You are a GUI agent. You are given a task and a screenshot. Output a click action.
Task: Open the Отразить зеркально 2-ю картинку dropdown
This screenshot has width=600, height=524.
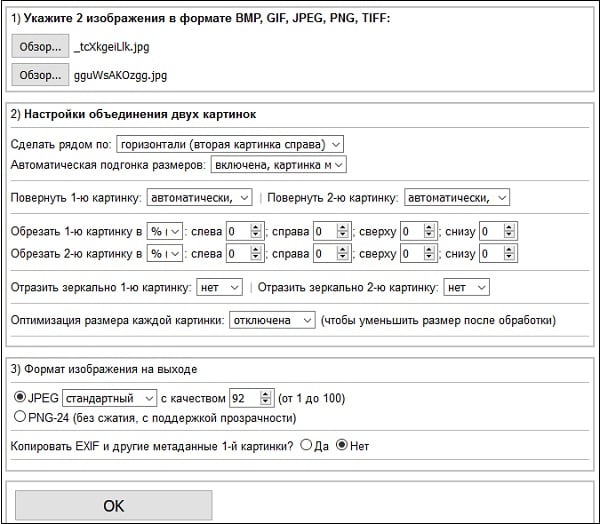coord(466,287)
